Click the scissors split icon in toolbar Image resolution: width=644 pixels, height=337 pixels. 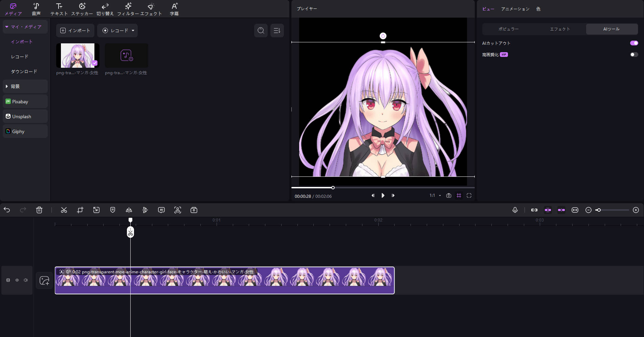(x=64, y=210)
